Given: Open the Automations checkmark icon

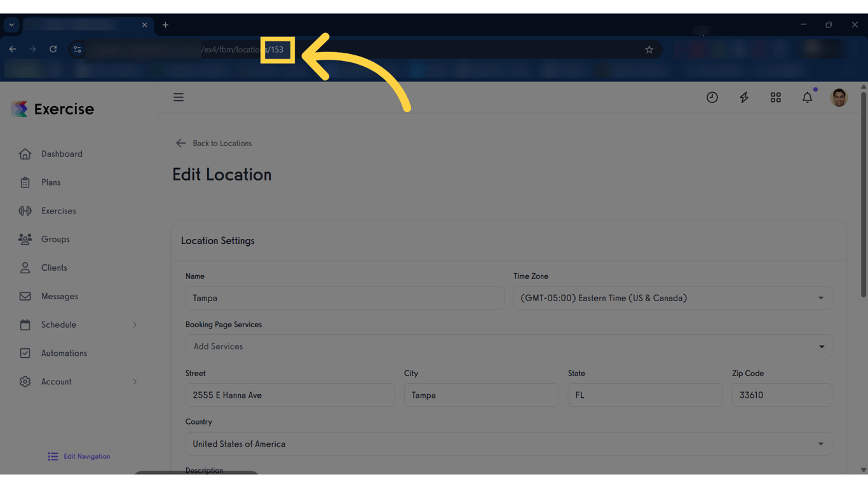Looking at the screenshot, I should coord(25,353).
